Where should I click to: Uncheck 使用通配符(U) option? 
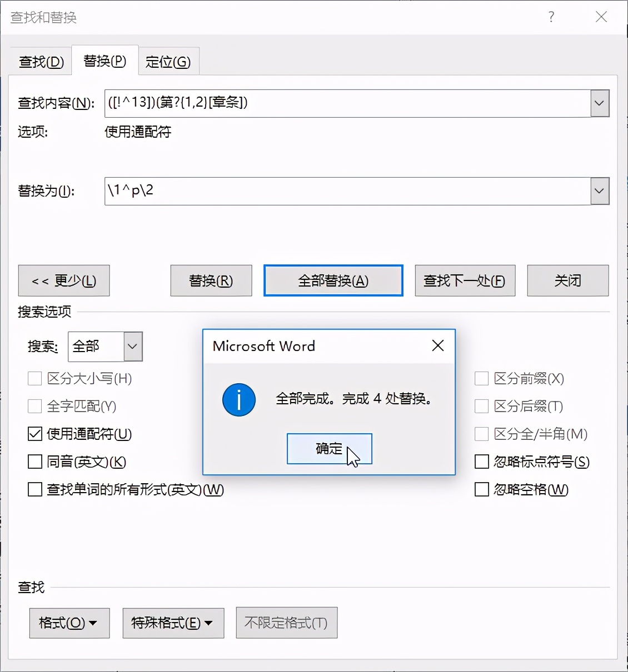34,434
